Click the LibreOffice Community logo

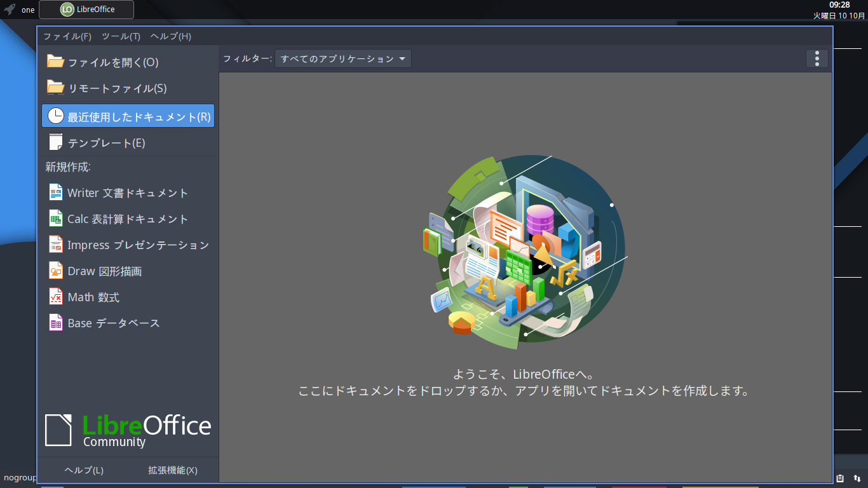[128, 430]
